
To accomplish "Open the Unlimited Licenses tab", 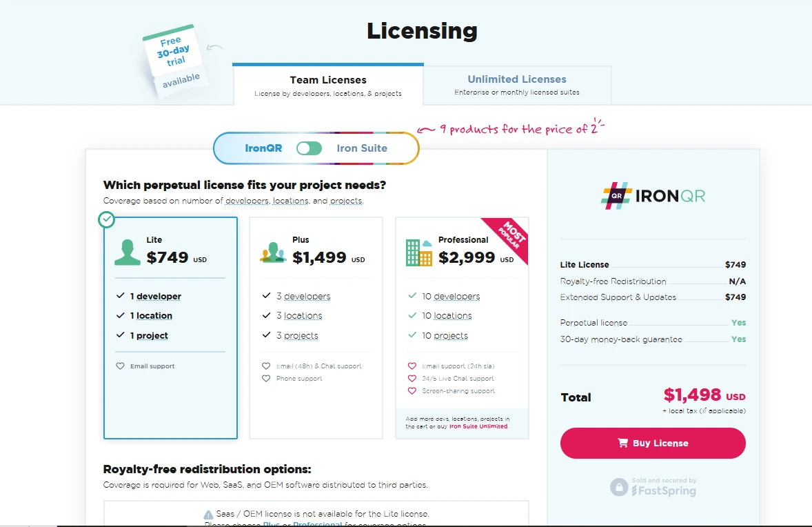I will (517, 86).
